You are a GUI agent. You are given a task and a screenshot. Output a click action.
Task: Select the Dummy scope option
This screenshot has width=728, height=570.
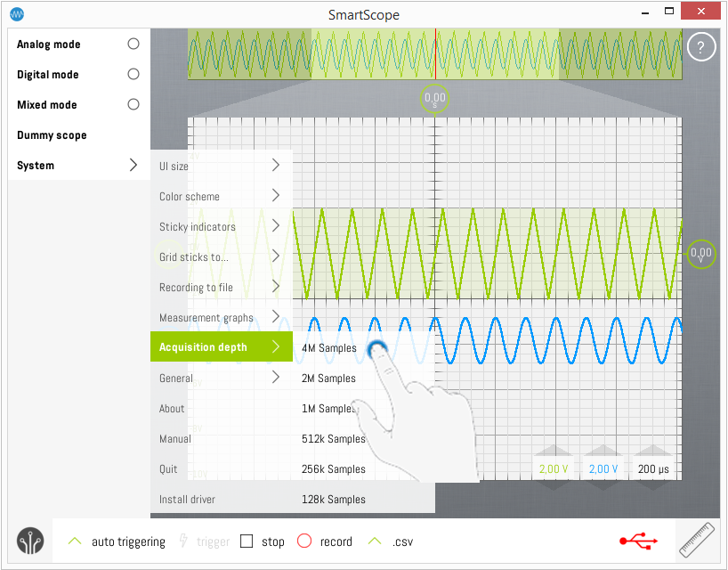coord(52,135)
